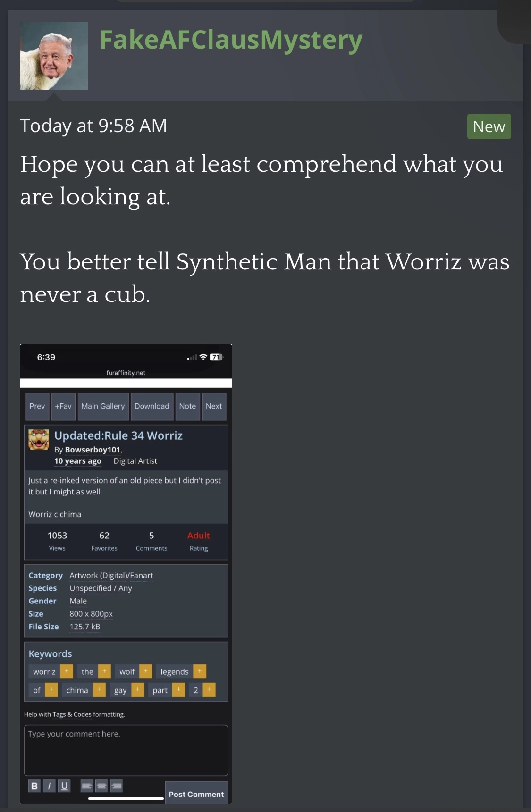Click the Post Comment button

coord(196,794)
